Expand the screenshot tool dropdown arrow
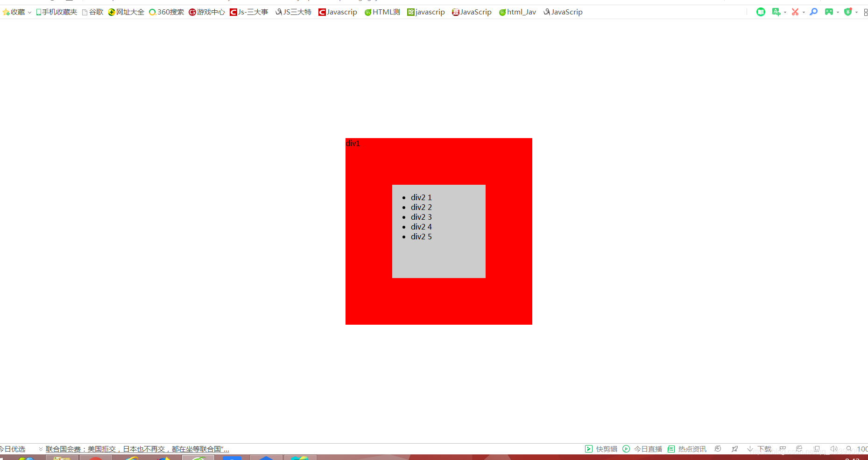Image resolution: width=868 pixels, height=460 pixels. (x=804, y=13)
